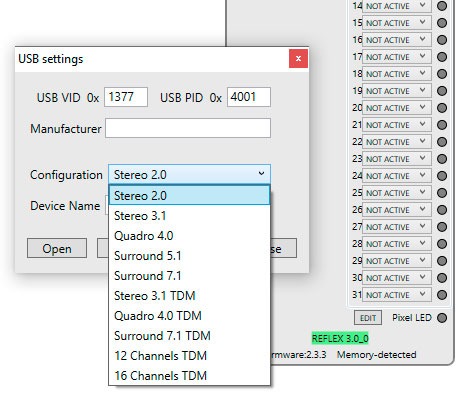This screenshot has width=467, height=407.
Task: Open row 24 NOT ACTIVE dropdown
Action: (397, 176)
